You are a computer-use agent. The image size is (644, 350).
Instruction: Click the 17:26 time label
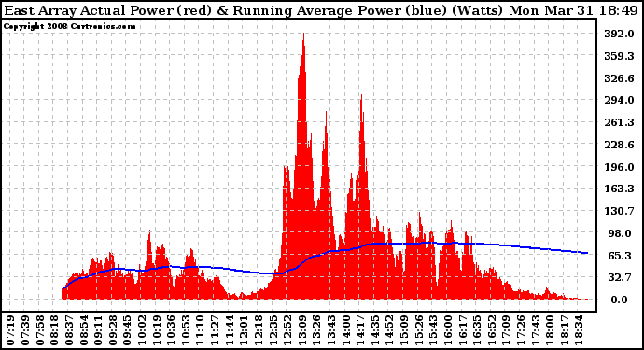click(521, 330)
